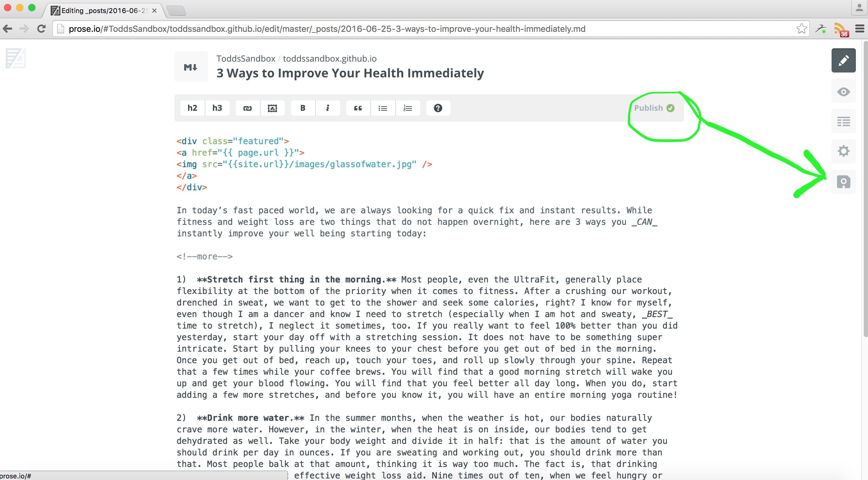Click the div class="featured" code line
This screenshot has height=480, width=868.
(233, 141)
